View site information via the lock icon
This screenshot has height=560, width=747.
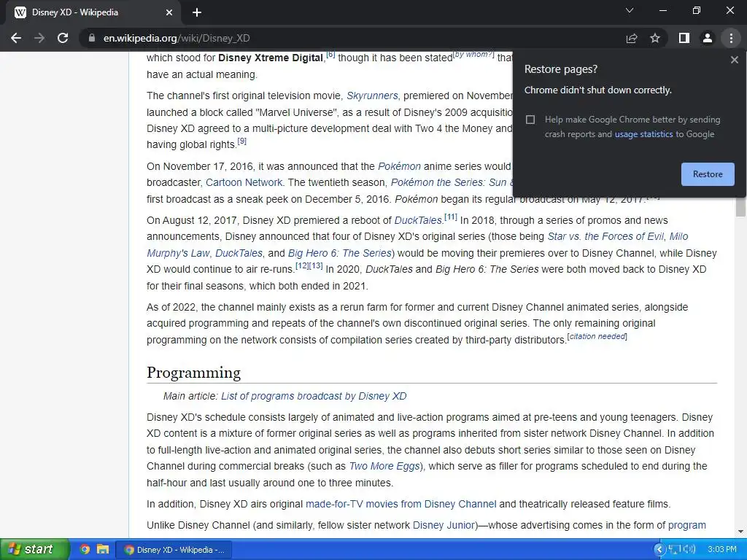pyautogui.click(x=92, y=38)
